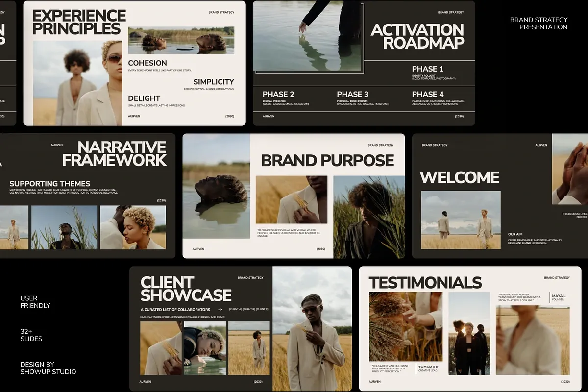Select the 'SIMPLICITY' heading

coord(214,82)
